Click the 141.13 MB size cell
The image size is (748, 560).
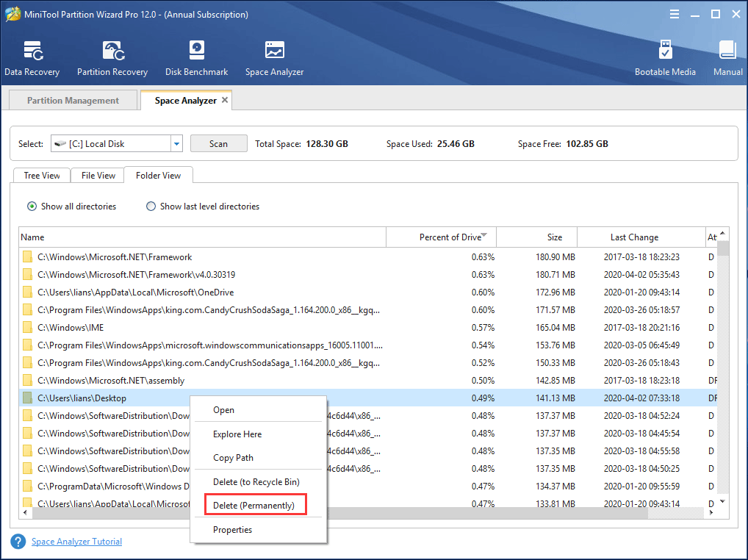coord(555,398)
